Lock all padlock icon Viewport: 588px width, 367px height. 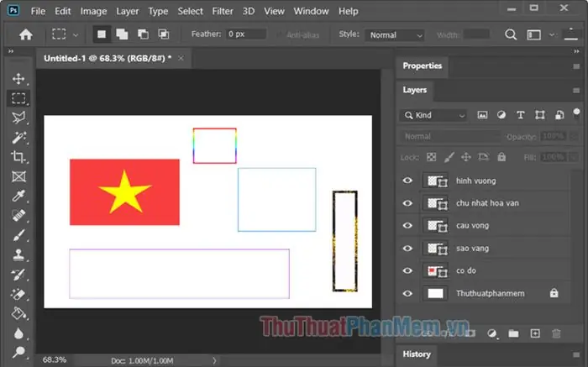501,157
